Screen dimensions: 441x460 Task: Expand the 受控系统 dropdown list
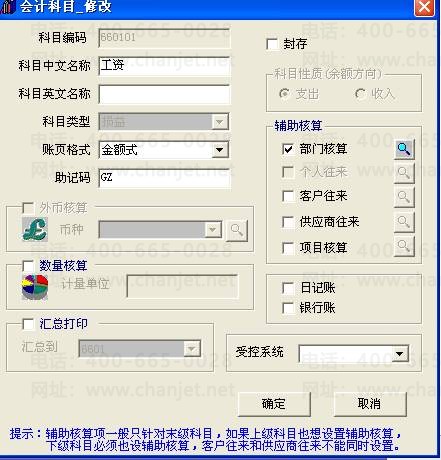400,354
